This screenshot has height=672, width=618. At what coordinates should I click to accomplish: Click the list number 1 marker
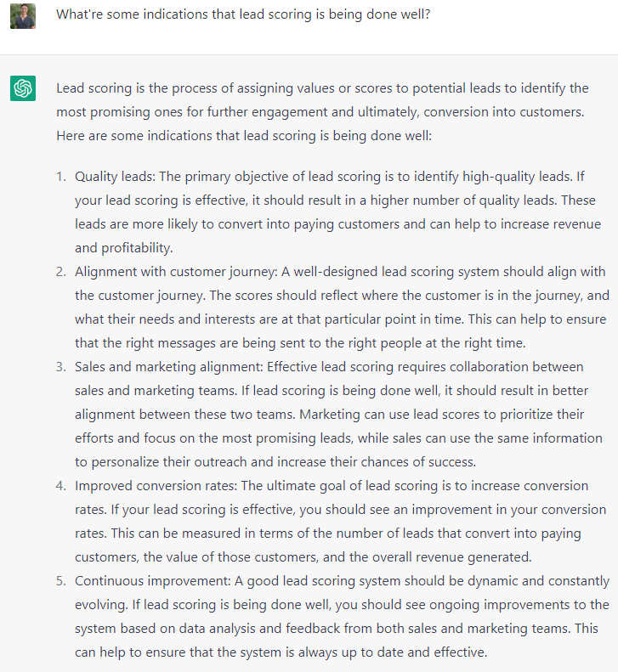click(x=61, y=177)
